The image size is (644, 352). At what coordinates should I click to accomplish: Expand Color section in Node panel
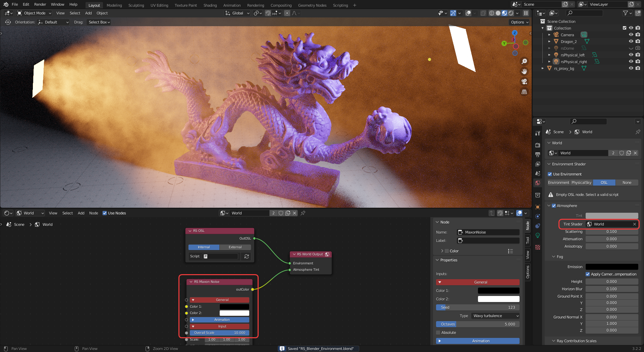point(442,251)
